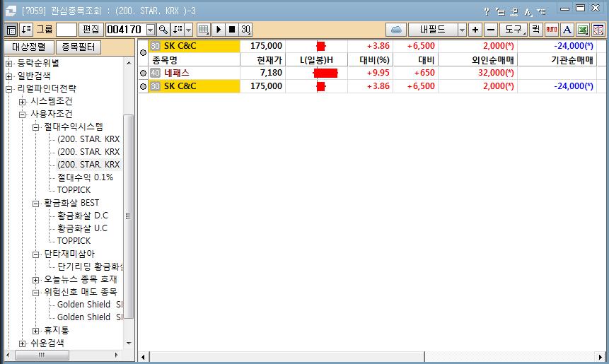Collapse the 단타재미삼아 tree node

point(35,254)
